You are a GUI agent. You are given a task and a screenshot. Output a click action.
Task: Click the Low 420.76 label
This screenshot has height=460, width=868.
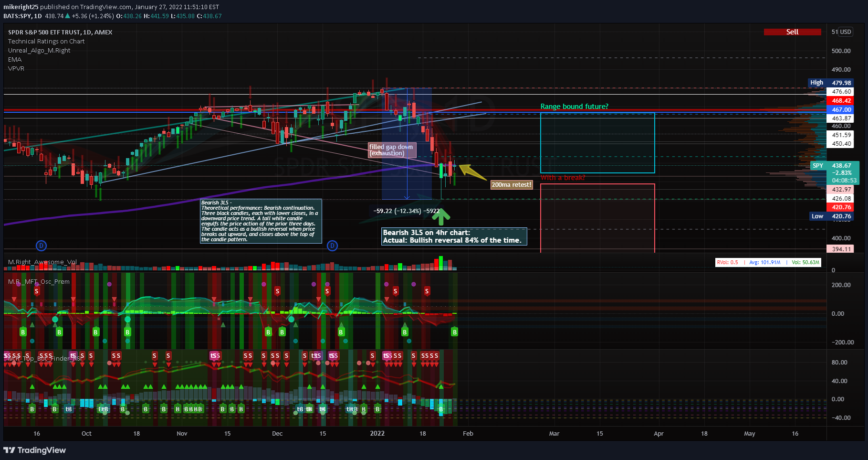point(831,216)
